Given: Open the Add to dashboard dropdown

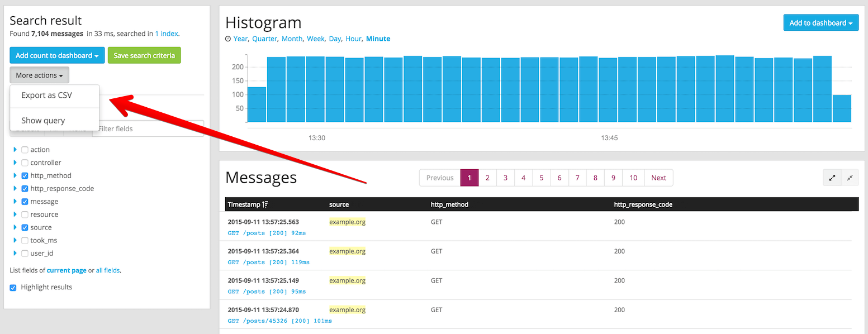Looking at the screenshot, I should tap(821, 23).
